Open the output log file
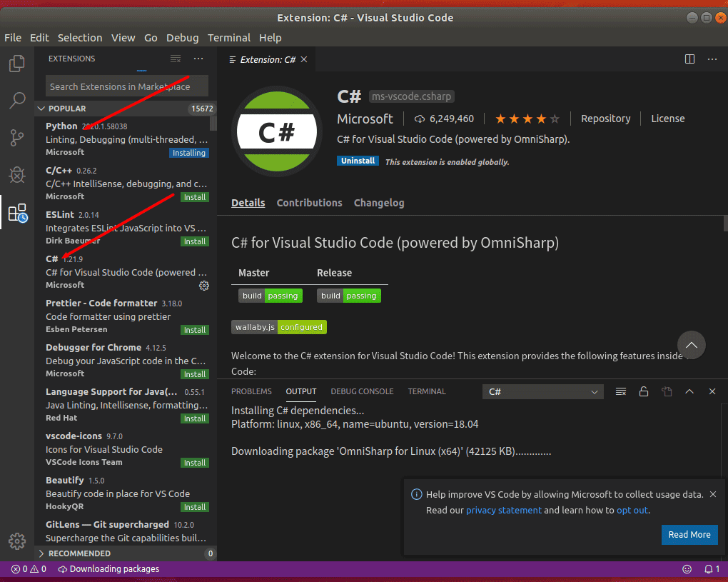Viewport: 728px width, 582px height. tap(667, 391)
